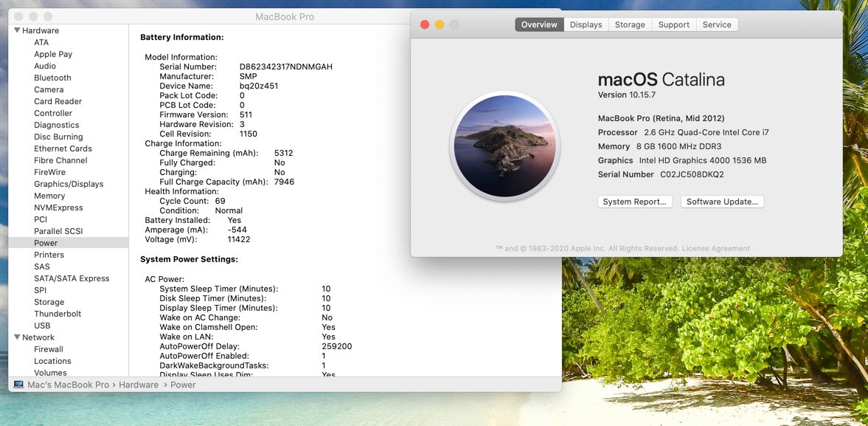This screenshot has width=868, height=426.
Task: Collapse the Hardware tree section
Action: [x=17, y=30]
